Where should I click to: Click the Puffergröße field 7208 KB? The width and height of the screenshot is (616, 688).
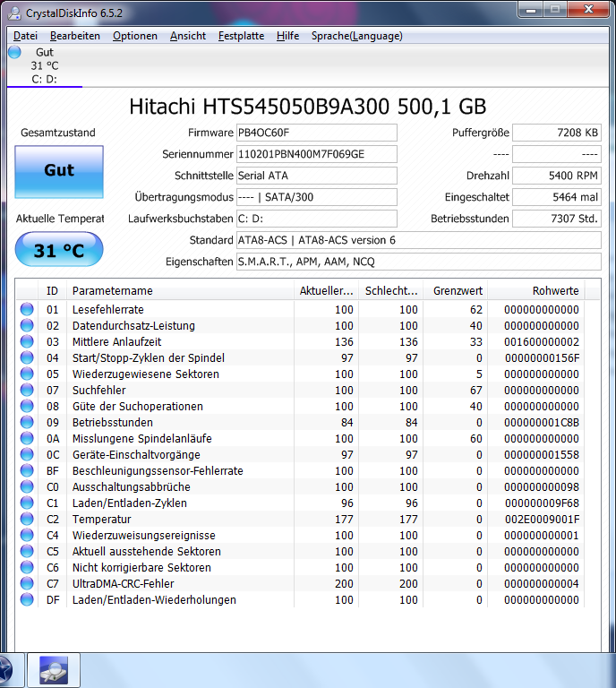[557, 133]
